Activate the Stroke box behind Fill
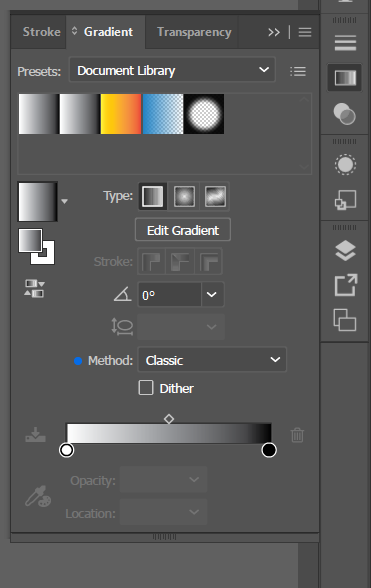This screenshot has width=371, height=588. click(48, 258)
